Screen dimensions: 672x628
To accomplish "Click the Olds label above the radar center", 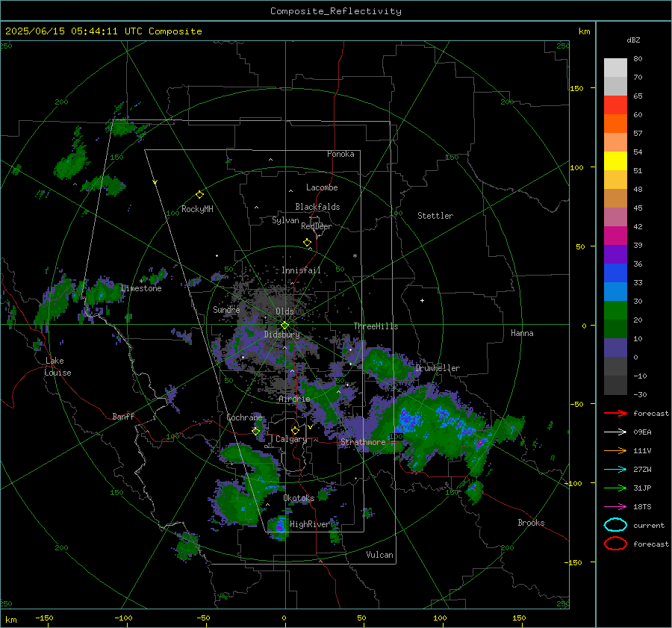I will (284, 311).
